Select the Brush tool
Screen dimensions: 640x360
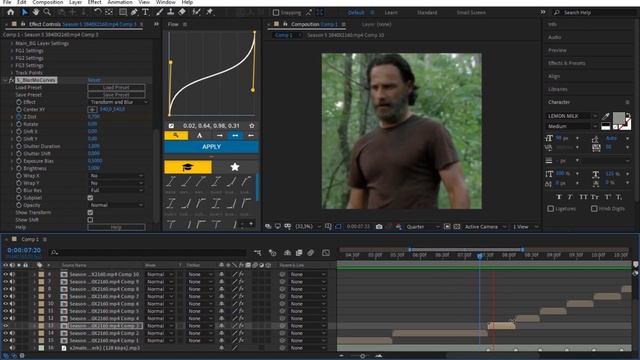coord(160,12)
